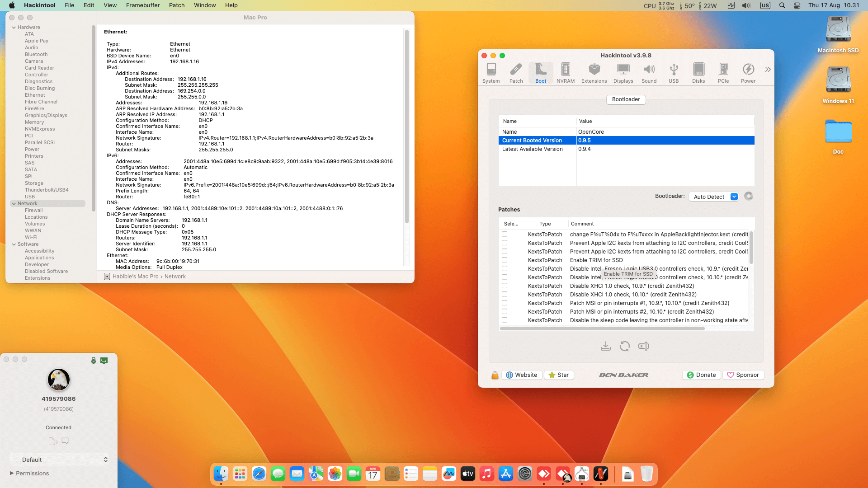This screenshot has height=488, width=868.
Task: Check 'Disable XHCI 1.0 check, 10.9.*' patch
Action: (505, 286)
